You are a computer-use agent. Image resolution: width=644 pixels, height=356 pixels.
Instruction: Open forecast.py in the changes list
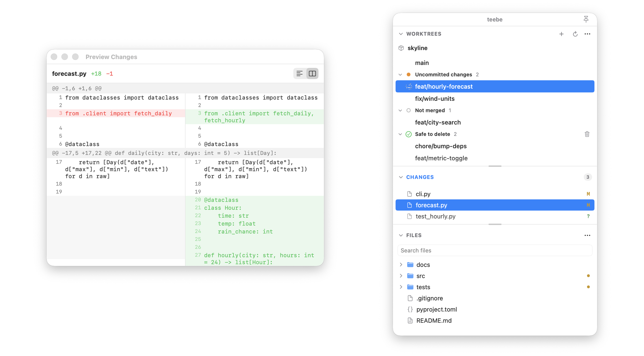[x=495, y=205]
